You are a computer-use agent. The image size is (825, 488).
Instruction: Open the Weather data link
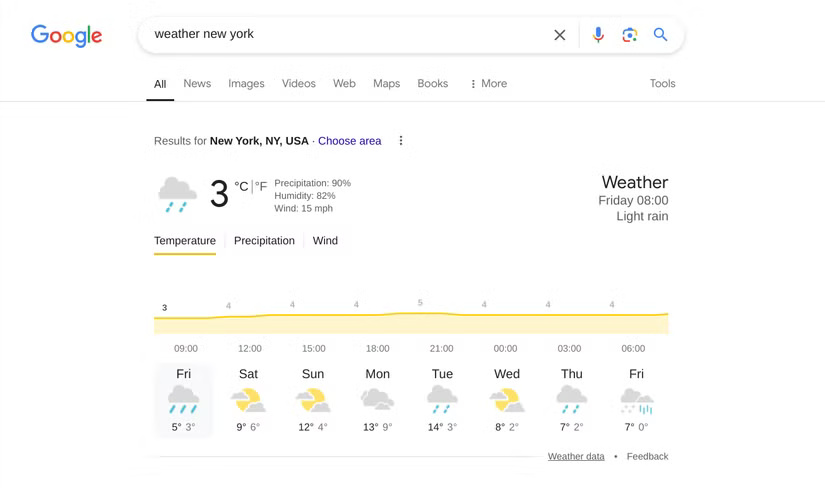pyautogui.click(x=576, y=456)
